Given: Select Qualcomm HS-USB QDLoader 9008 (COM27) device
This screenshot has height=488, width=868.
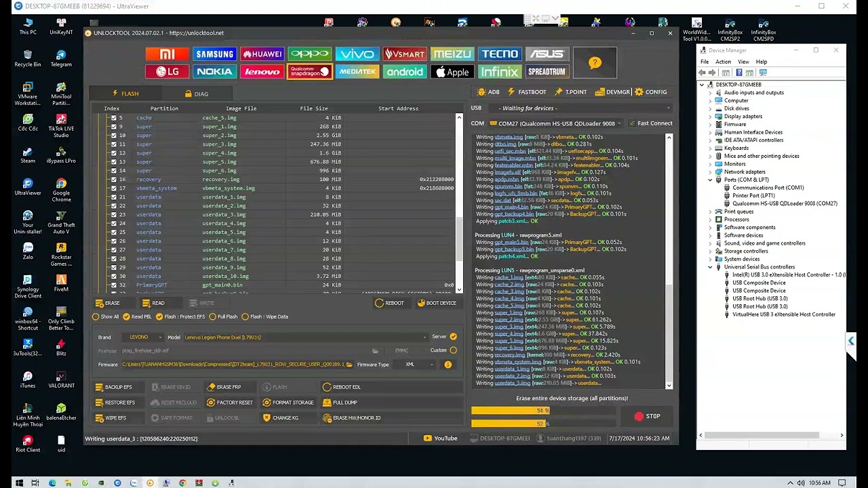Looking at the screenshot, I should 785,203.
